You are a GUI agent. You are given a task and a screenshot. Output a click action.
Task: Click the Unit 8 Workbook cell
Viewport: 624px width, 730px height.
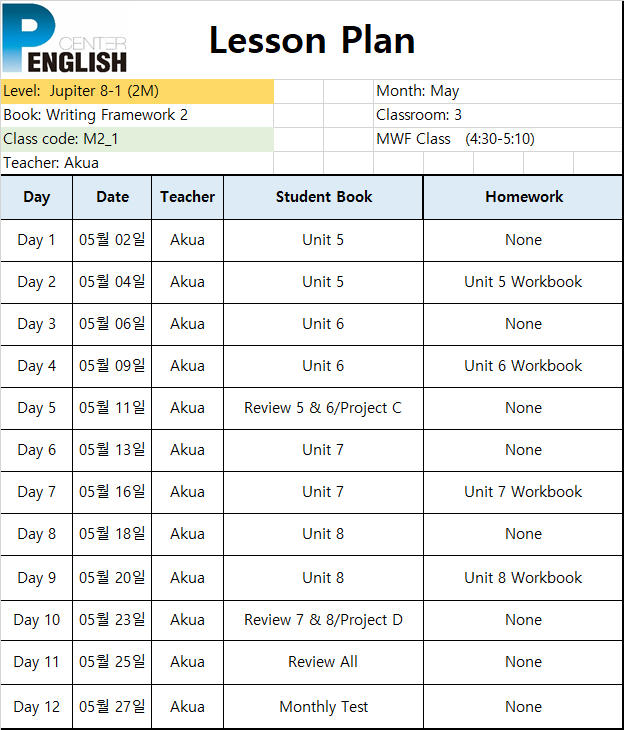(x=523, y=578)
